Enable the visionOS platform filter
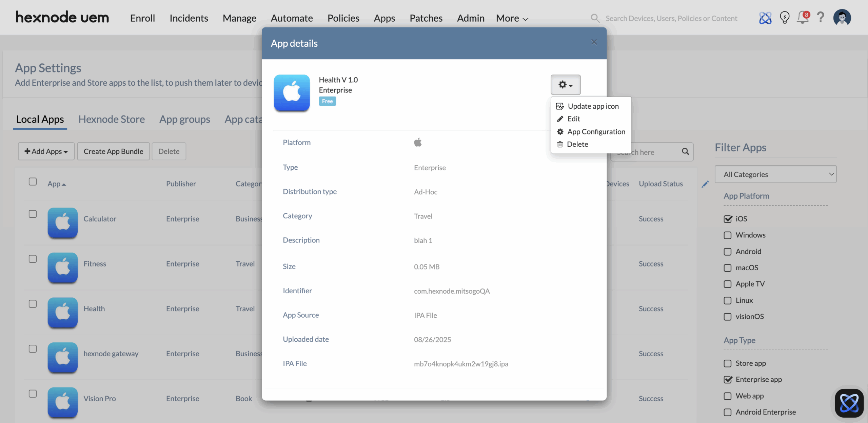The width and height of the screenshot is (868, 423). click(728, 317)
